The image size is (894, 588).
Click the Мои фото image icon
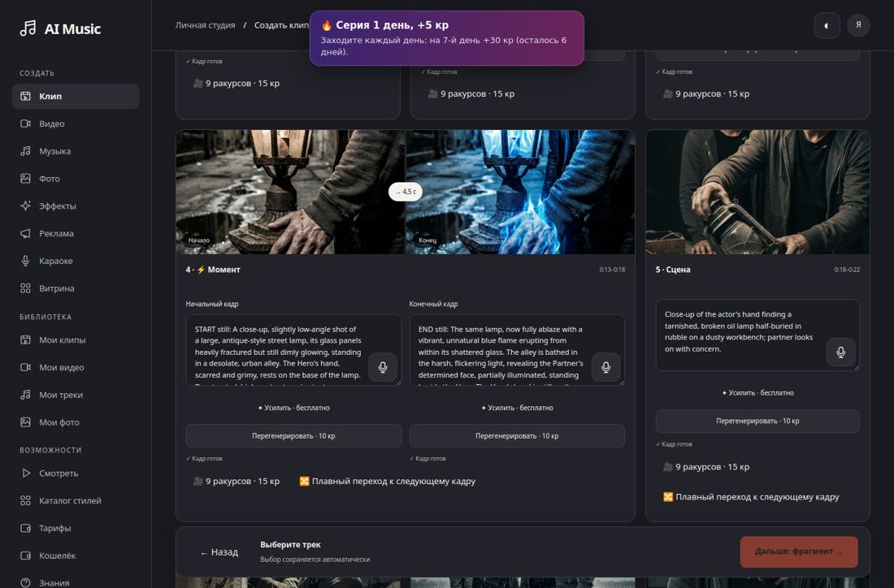(26, 422)
